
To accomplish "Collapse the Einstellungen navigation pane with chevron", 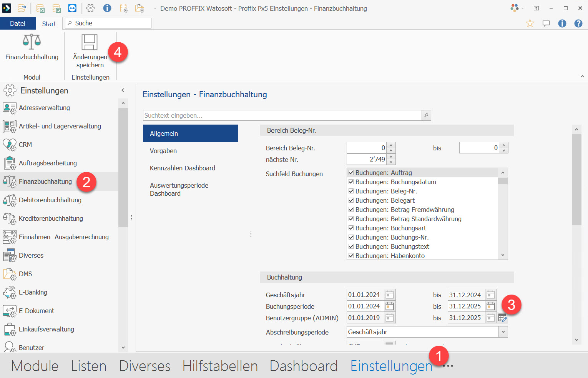I will click(x=123, y=90).
